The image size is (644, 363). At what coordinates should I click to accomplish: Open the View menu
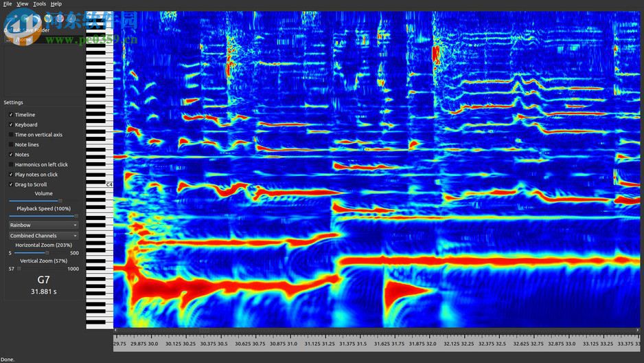[22, 3]
